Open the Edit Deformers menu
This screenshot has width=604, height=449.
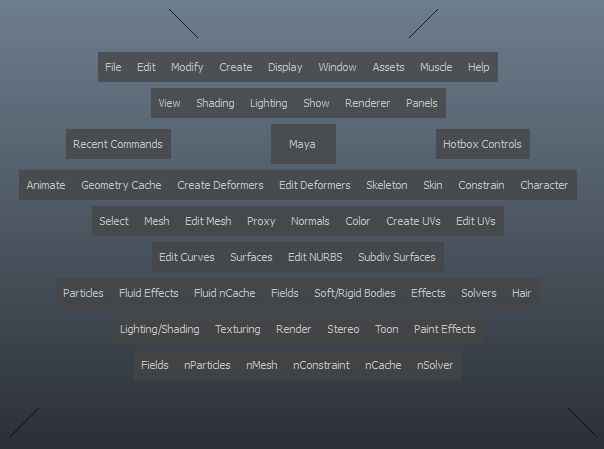pos(315,185)
